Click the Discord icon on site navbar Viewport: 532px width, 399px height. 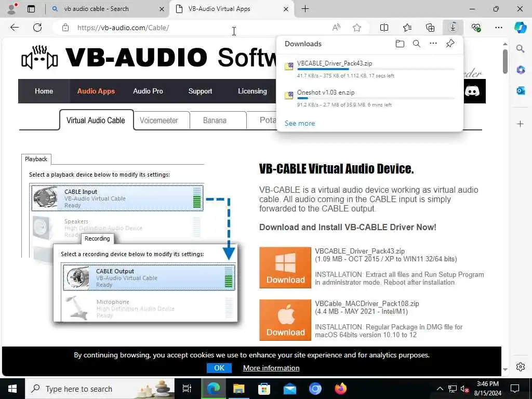pos(472,91)
